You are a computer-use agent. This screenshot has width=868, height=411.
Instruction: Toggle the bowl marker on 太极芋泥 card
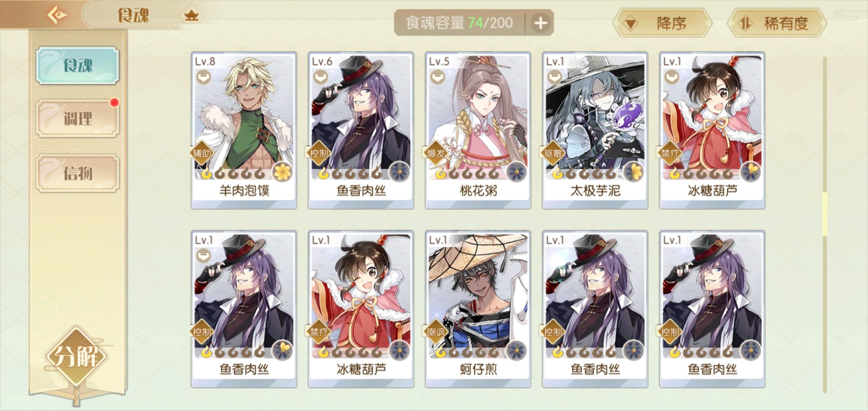[x=555, y=77]
